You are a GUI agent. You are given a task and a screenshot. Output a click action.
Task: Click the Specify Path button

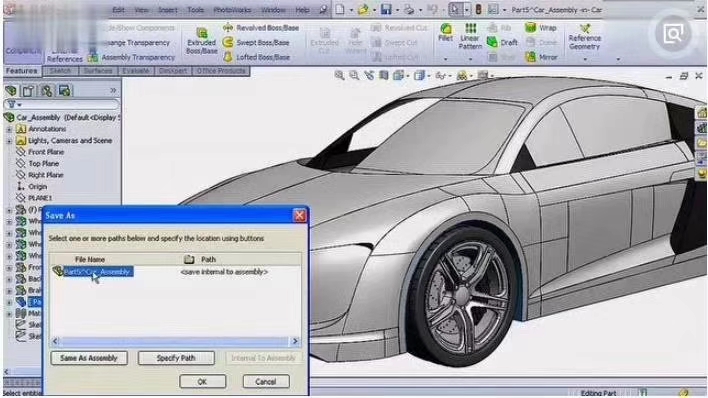[x=176, y=358]
